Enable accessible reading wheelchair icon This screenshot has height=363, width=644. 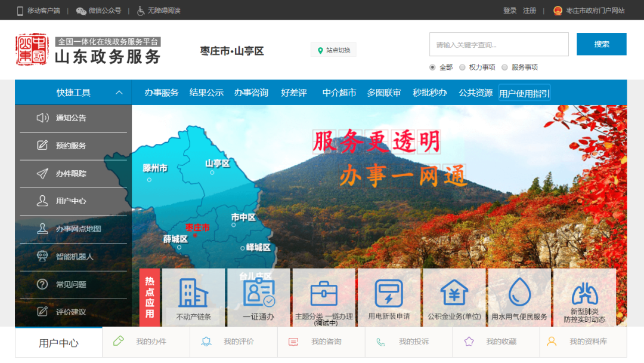click(x=141, y=11)
